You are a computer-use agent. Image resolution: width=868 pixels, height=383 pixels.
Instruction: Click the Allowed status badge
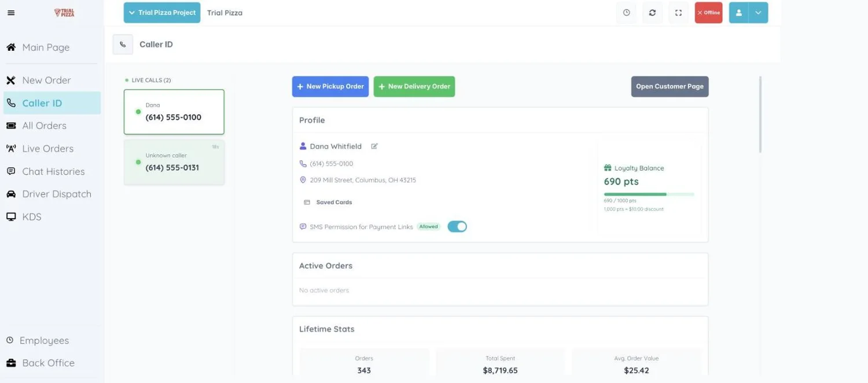click(429, 227)
